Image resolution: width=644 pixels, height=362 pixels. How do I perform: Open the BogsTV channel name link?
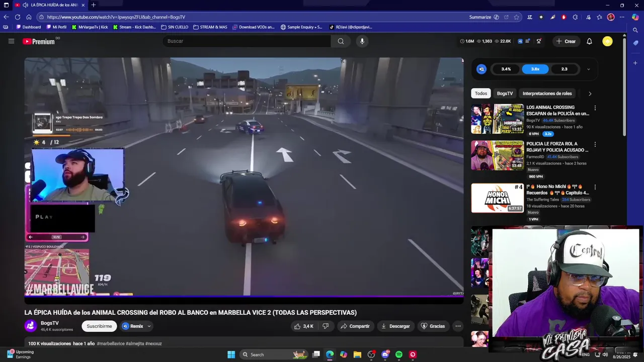[50, 323]
